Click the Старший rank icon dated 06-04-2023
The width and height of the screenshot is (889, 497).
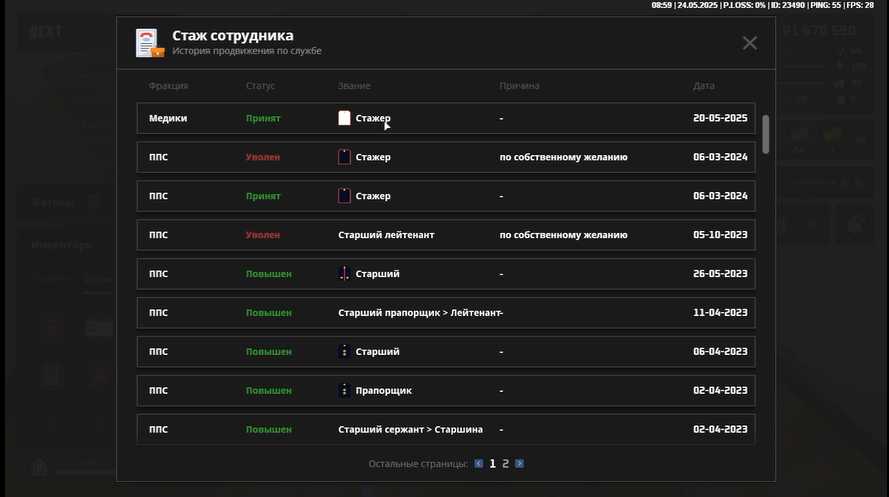344,352
